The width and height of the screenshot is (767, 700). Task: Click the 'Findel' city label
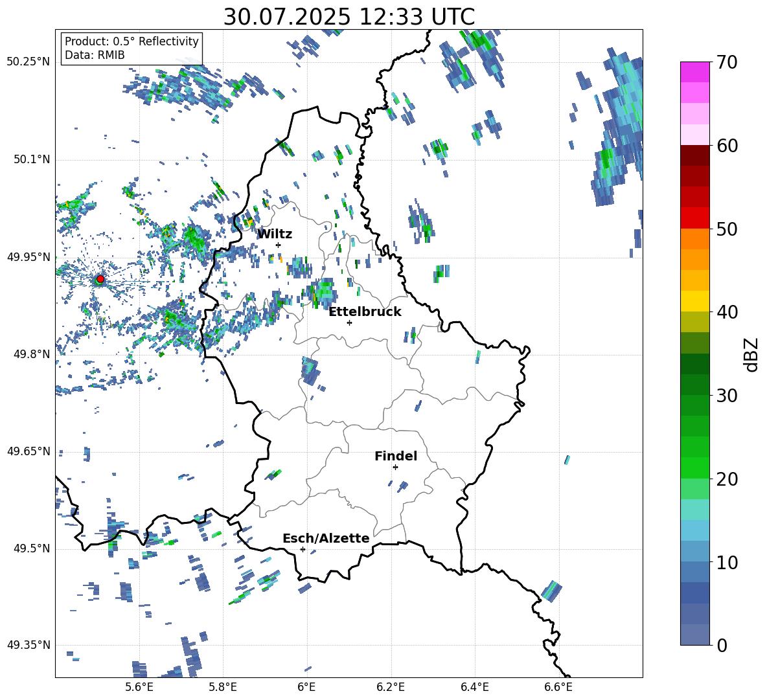[396, 456]
